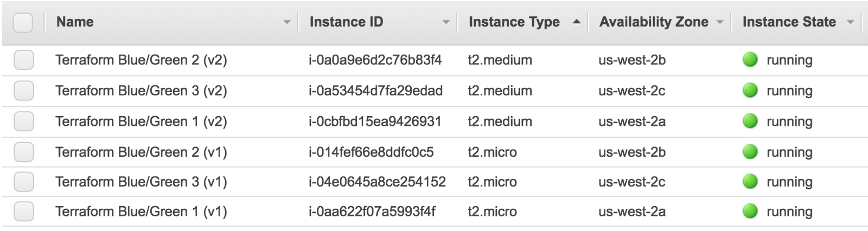This screenshot has height=231, width=868.
Task: Expand the Instance ID column dropdown
Action: (446, 22)
